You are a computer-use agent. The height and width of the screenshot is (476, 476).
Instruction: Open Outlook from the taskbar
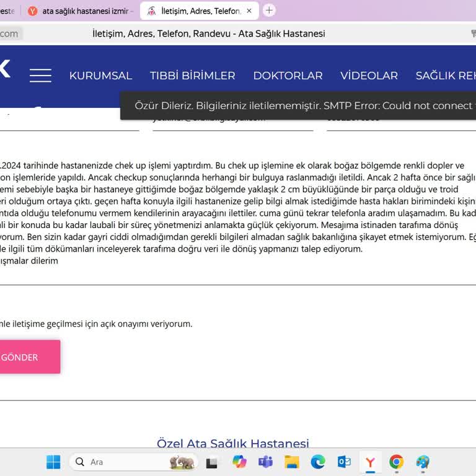(344, 462)
